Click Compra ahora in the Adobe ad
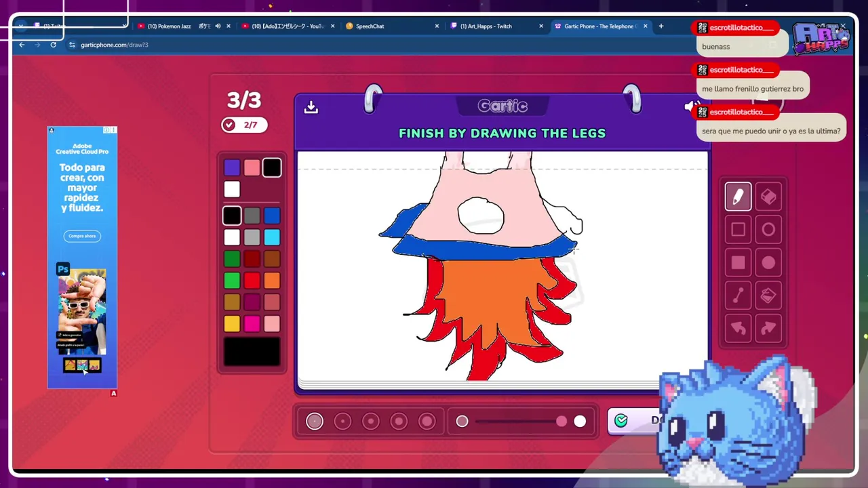Image resolution: width=868 pixels, height=488 pixels. [x=82, y=236]
